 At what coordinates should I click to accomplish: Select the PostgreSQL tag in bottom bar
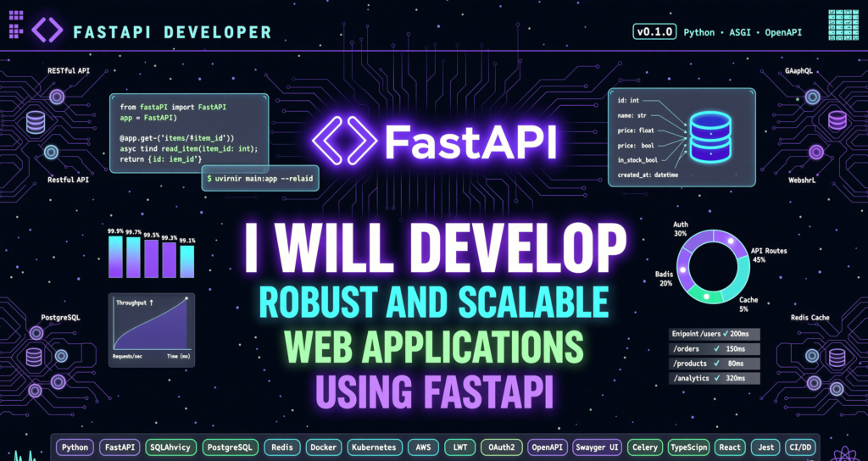click(x=231, y=447)
